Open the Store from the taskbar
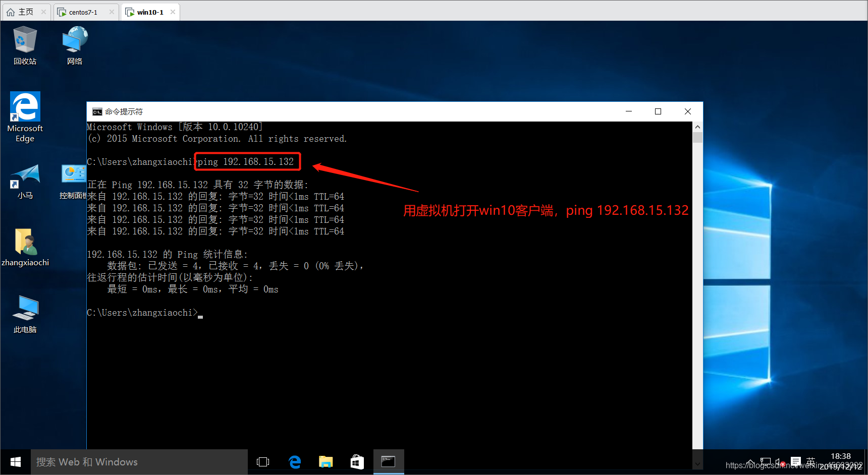The width and height of the screenshot is (868, 475). click(x=357, y=462)
